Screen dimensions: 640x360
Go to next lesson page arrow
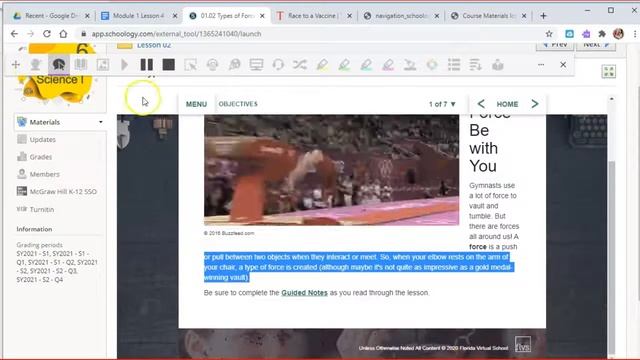pos(535,104)
